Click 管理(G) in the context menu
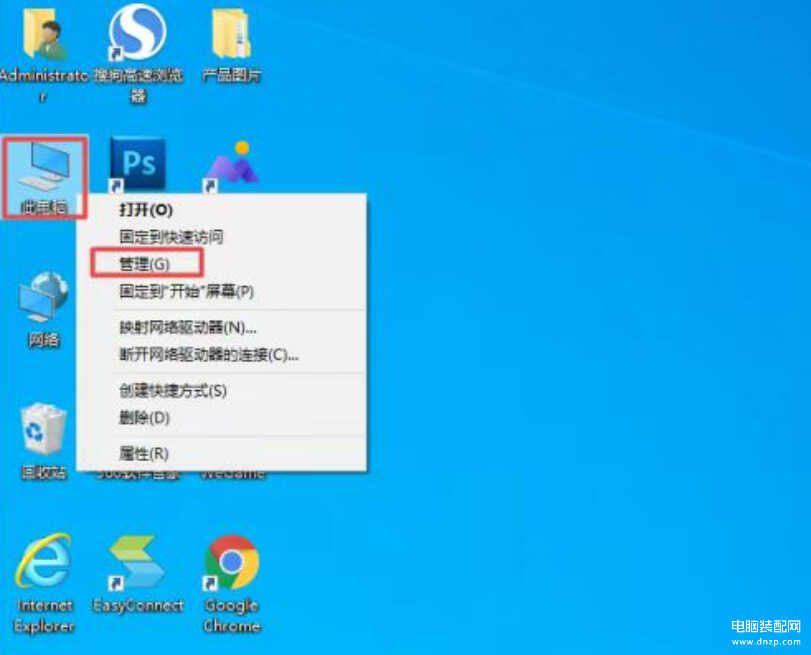 [x=146, y=264]
